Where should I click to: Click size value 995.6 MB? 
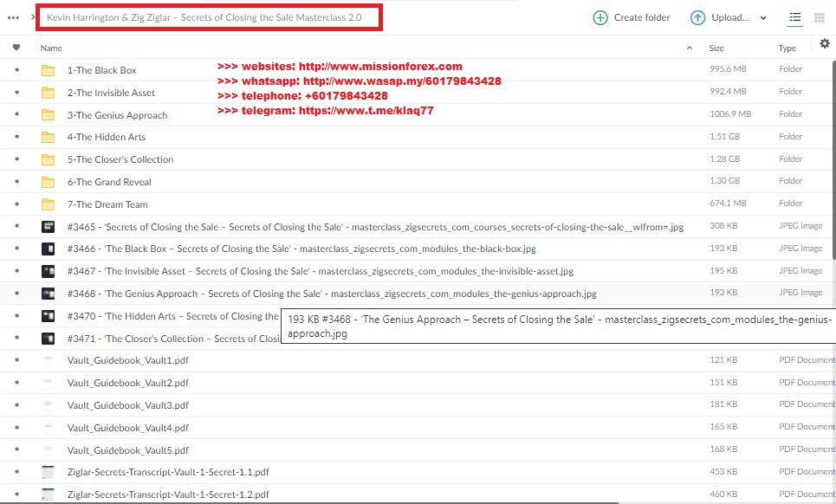pos(728,68)
